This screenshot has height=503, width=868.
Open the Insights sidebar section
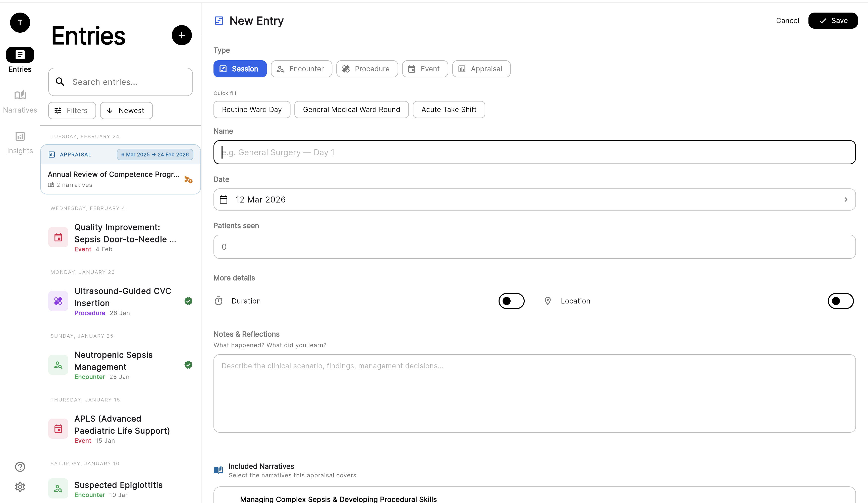pyautogui.click(x=20, y=142)
